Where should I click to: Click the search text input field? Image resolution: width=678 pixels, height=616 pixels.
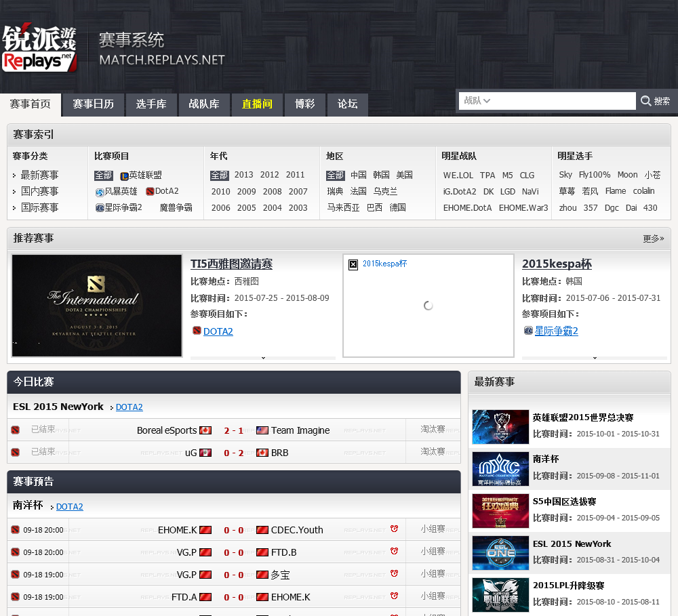pyautogui.click(x=564, y=101)
